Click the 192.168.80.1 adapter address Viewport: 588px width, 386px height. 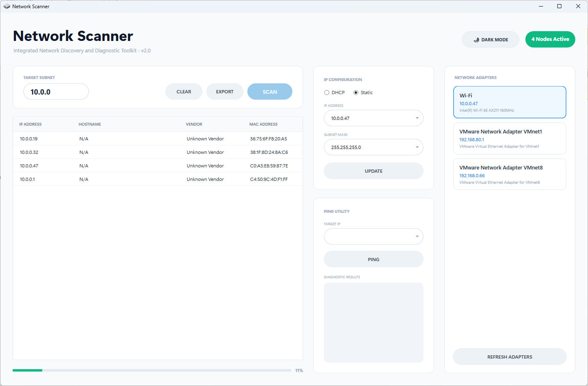tap(472, 140)
